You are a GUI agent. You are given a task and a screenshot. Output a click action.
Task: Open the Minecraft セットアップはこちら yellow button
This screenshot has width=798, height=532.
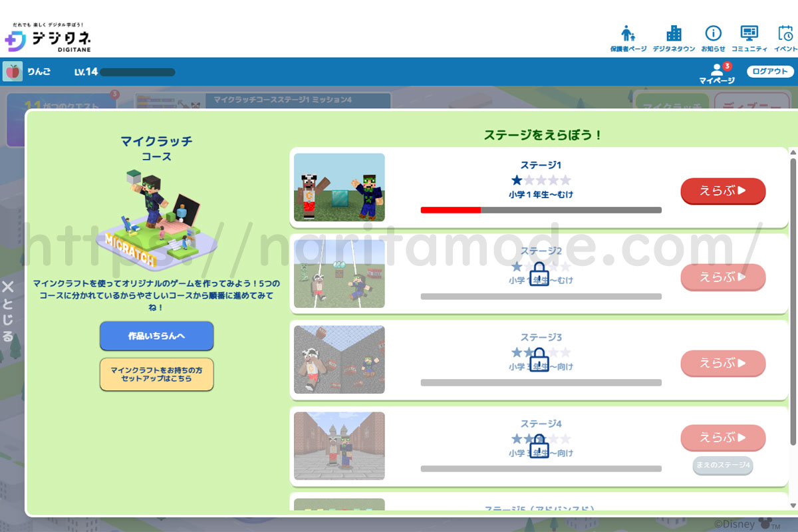157,374
